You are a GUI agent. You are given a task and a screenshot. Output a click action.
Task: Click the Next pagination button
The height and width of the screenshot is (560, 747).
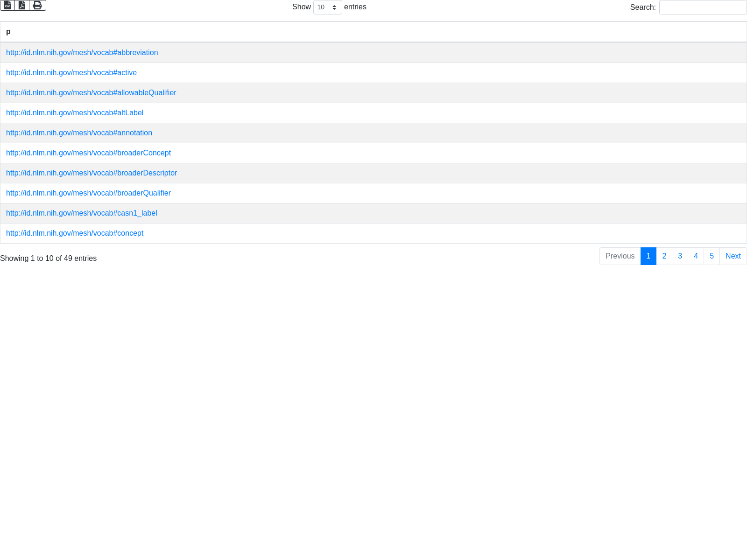pyautogui.click(x=733, y=256)
